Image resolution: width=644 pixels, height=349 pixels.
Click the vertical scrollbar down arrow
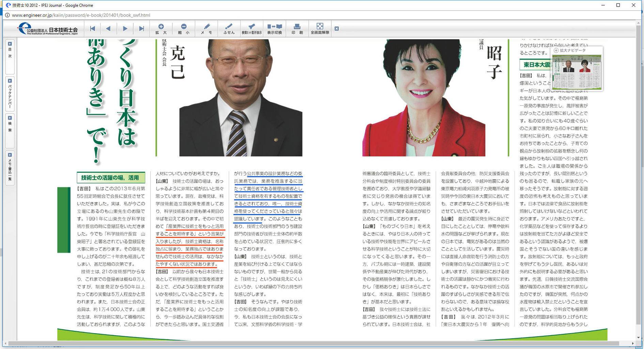coord(638,337)
